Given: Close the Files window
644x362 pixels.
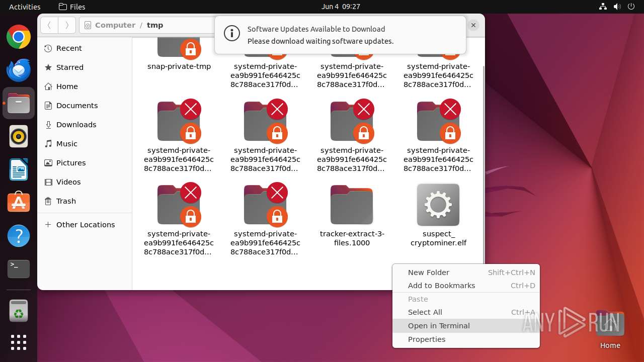Looking at the screenshot, I should tap(473, 25).
